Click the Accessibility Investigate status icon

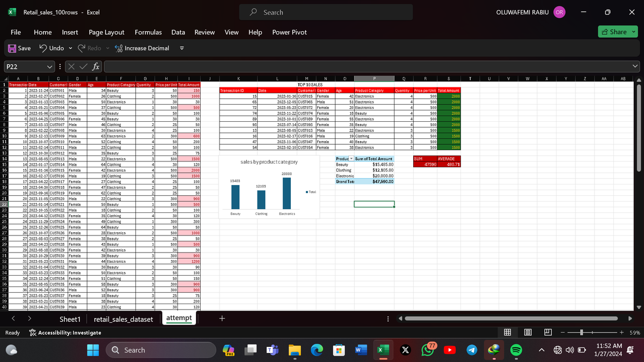(x=32, y=333)
